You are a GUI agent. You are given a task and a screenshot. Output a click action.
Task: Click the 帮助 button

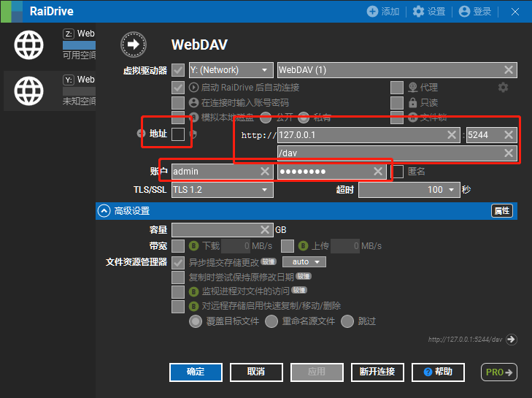click(438, 372)
